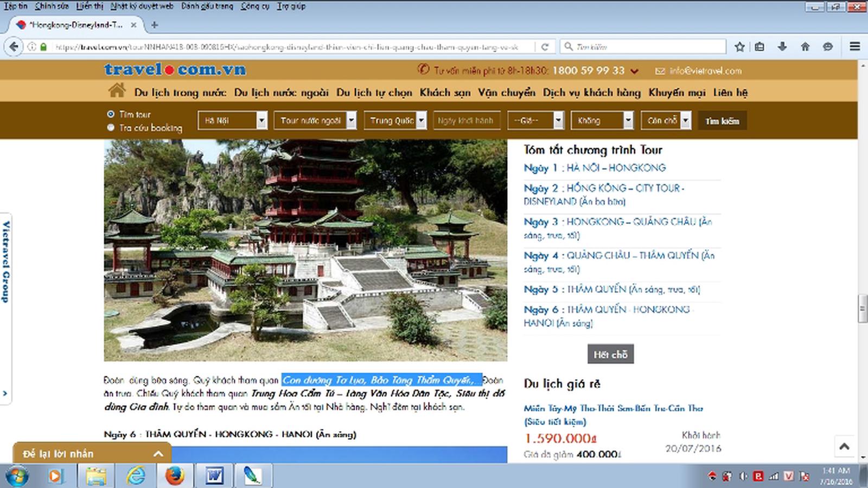Image resolution: width=868 pixels, height=488 pixels.
Task: Click scroll-to-top arrow button
Action: (x=844, y=446)
